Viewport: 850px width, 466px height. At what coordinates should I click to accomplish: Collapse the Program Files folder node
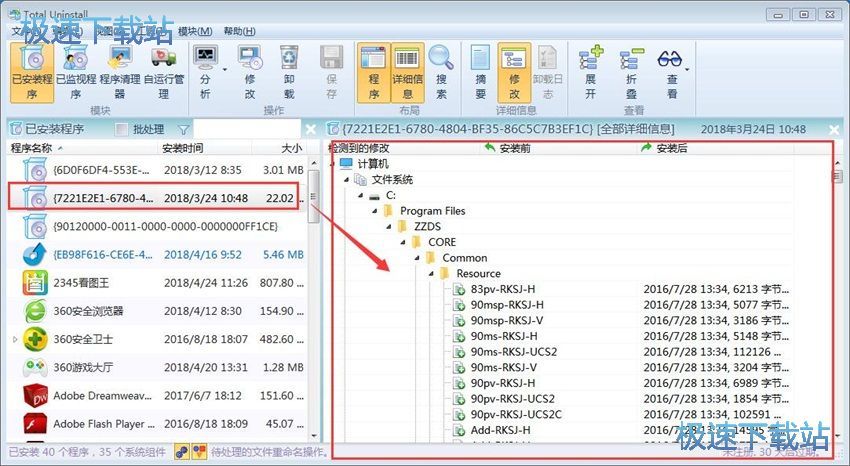tap(375, 211)
